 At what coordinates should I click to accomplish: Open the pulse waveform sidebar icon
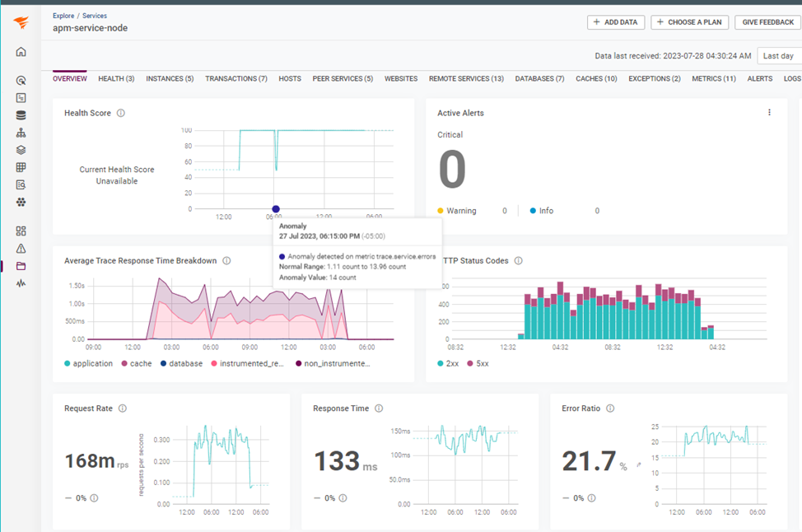click(21, 283)
